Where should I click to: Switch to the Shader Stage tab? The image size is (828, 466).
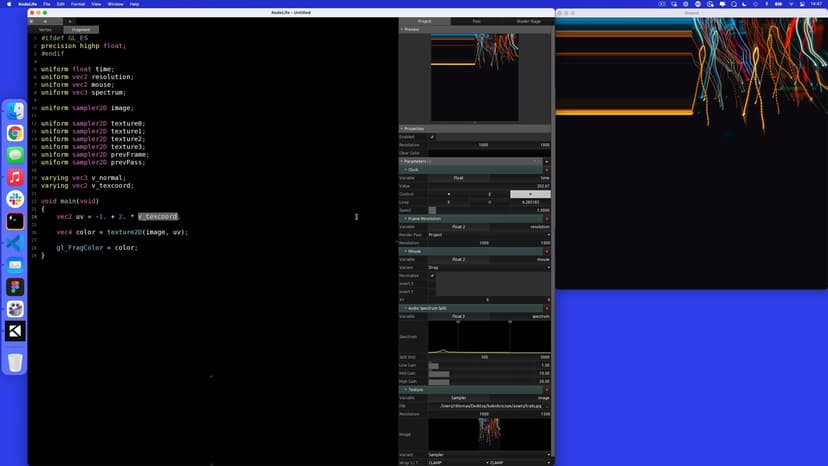(526, 21)
